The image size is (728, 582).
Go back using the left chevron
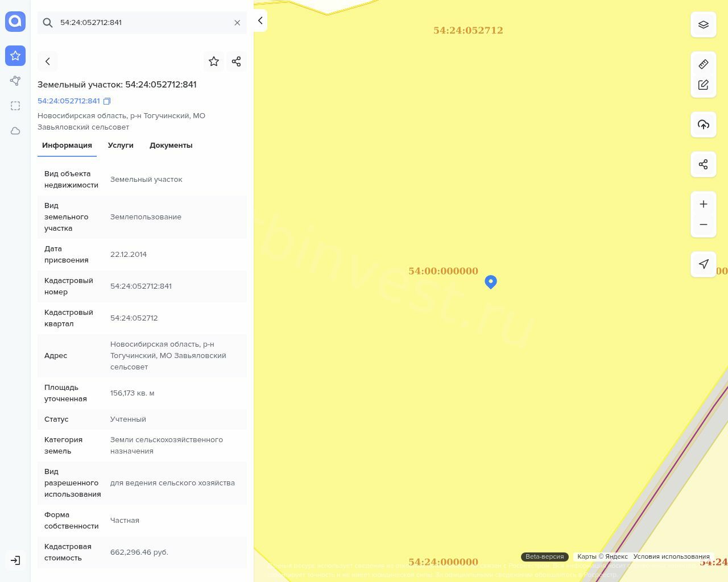click(x=48, y=61)
